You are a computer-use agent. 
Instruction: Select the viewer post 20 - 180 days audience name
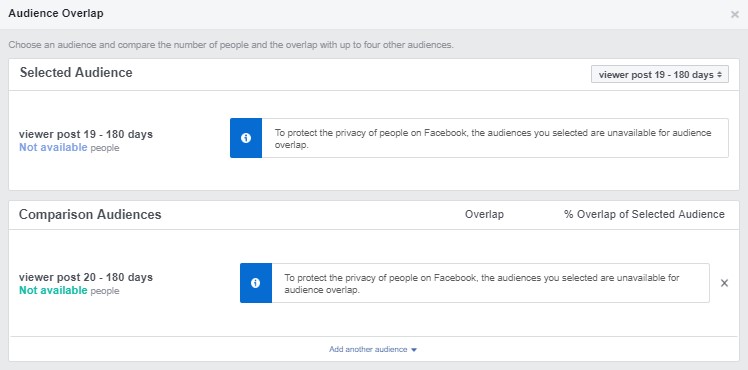(x=86, y=278)
